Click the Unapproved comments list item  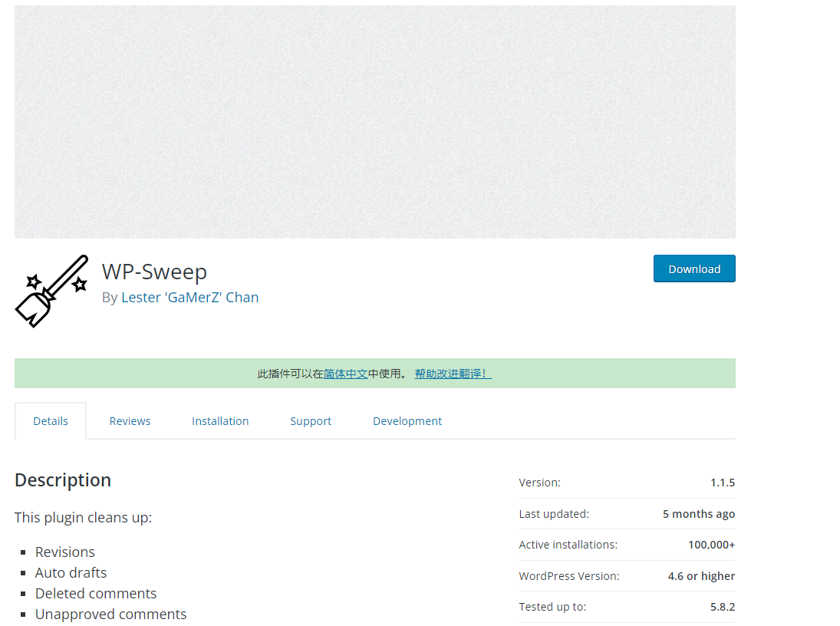click(x=111, y=614)
